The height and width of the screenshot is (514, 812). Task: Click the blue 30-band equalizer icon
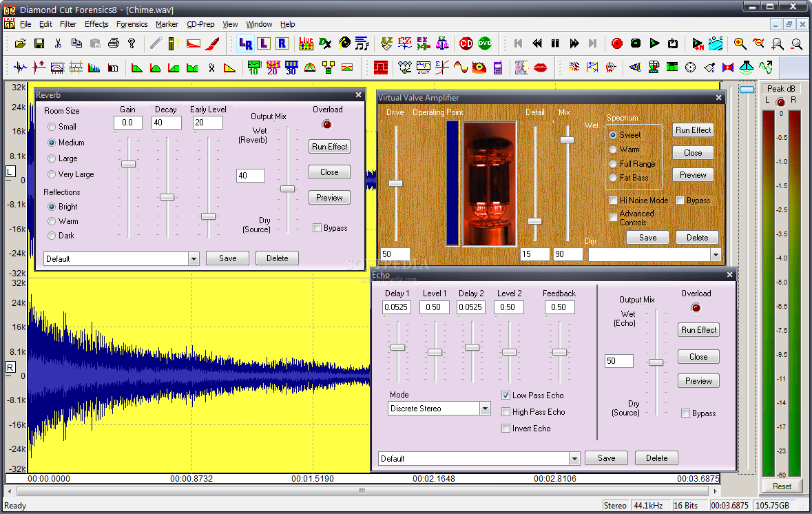(291, 68)
